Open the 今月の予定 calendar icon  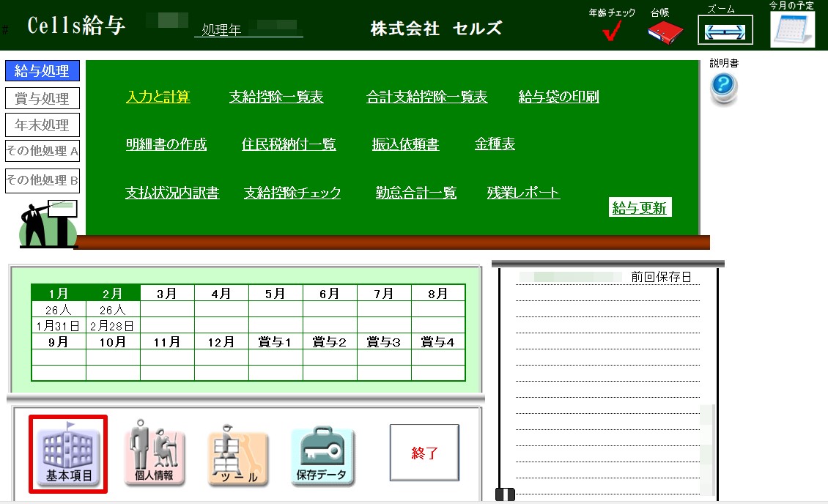pyautogui.click(x=791, y=30)
